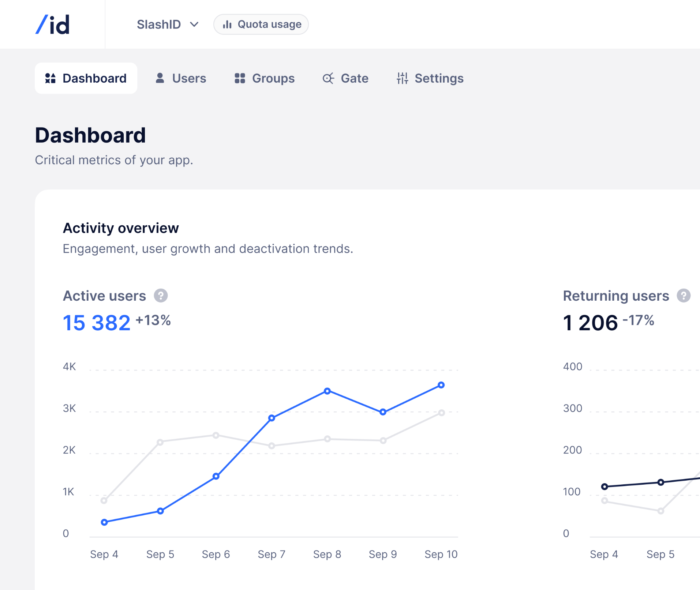700x590 pixels.
Task: Click the Dashboard navigation button
Action: click(x=86, y=78)
